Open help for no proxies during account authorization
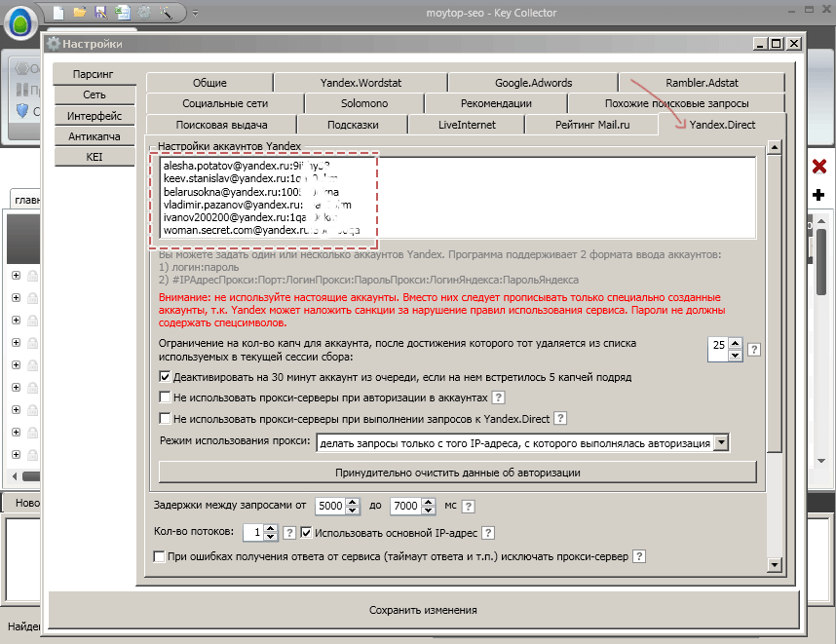836x644 pixels. coord(498,398)
